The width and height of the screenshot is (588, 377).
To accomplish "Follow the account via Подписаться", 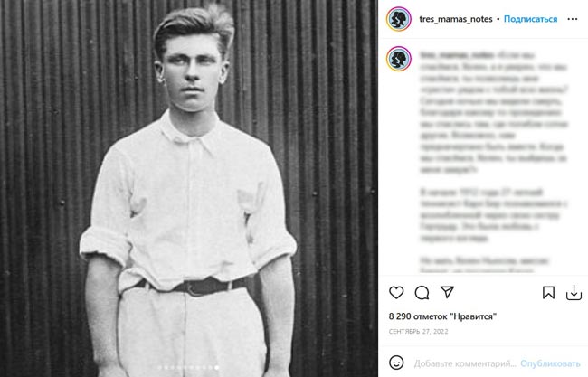I will coord(530,19).
